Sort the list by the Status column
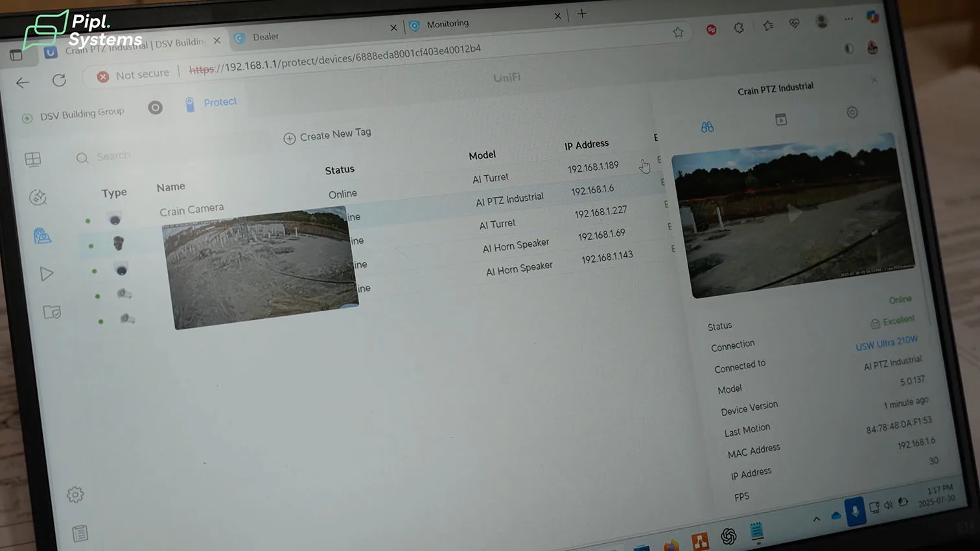The height and width of the screenshot is (551, 980). point(340,170)
